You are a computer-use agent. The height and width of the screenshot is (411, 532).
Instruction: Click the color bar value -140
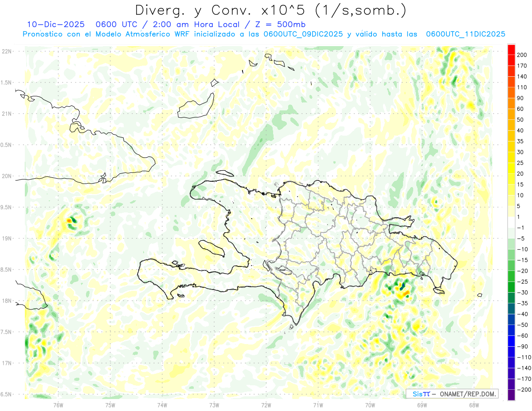tap(524, 368)
